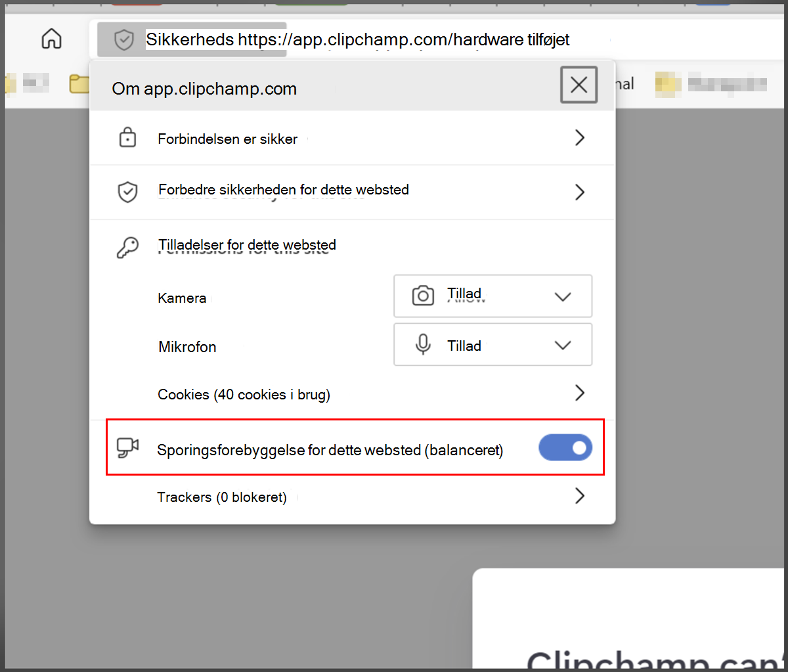Click the Om app.clipchamp.com popup title
This screenshot has height=672, width=788.
pos(204,89)
